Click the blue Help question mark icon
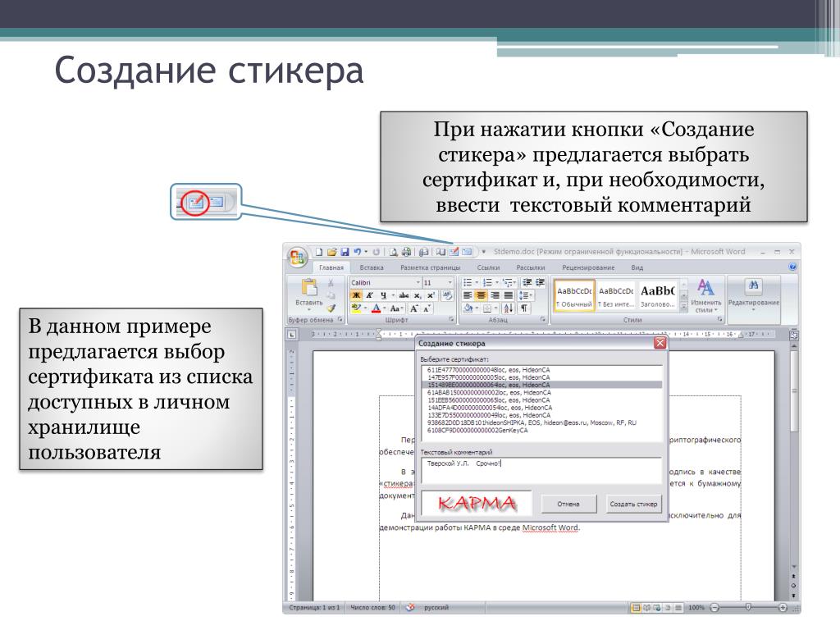Viewport: 840px width, 630px height. click(793, 267)
